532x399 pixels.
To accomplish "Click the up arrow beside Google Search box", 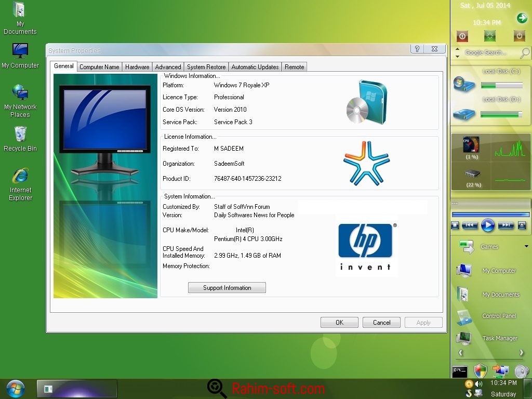I will pos(457,49).
